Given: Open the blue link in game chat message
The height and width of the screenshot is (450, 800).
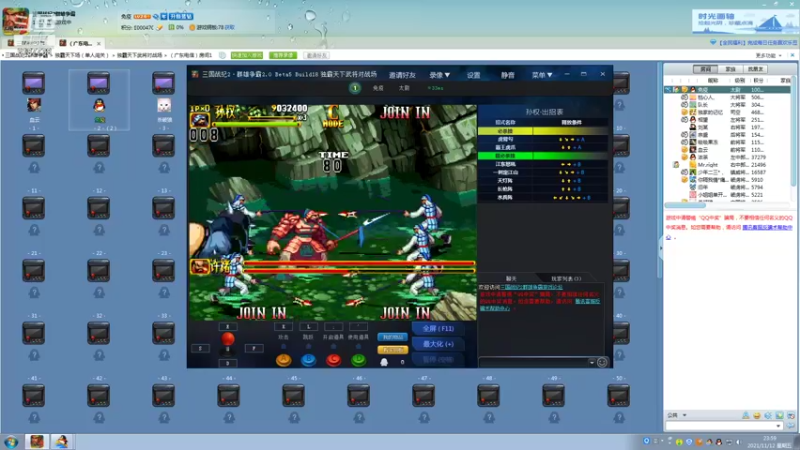Looking at the screenshot, I should coord(531,287).
